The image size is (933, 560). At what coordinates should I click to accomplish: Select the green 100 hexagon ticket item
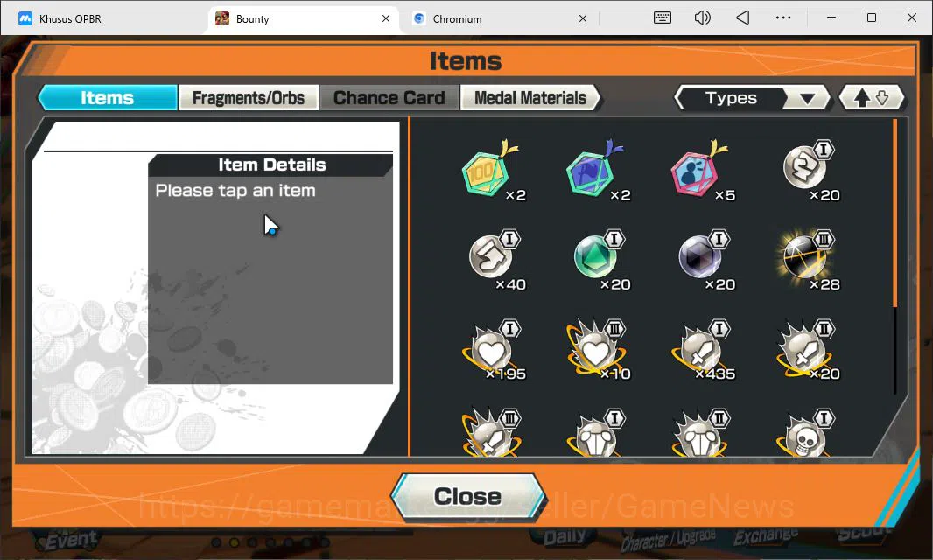(x=492, y=172)
